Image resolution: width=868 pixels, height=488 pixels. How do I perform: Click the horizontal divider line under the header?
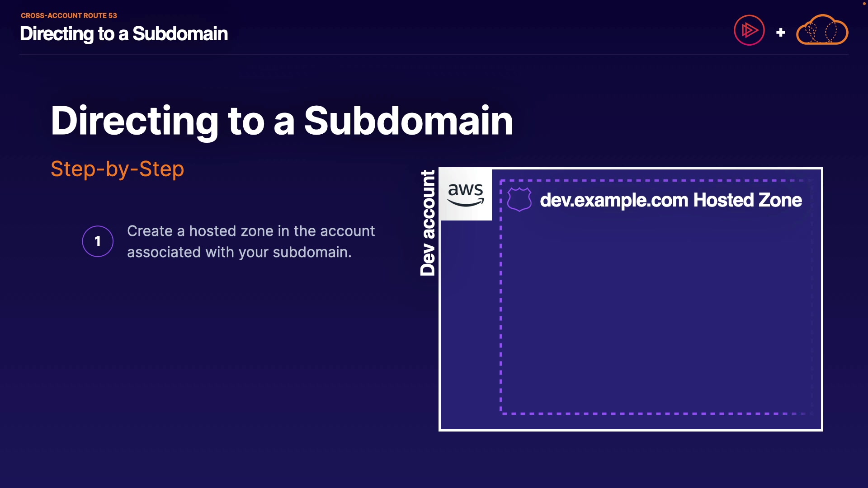434,55
